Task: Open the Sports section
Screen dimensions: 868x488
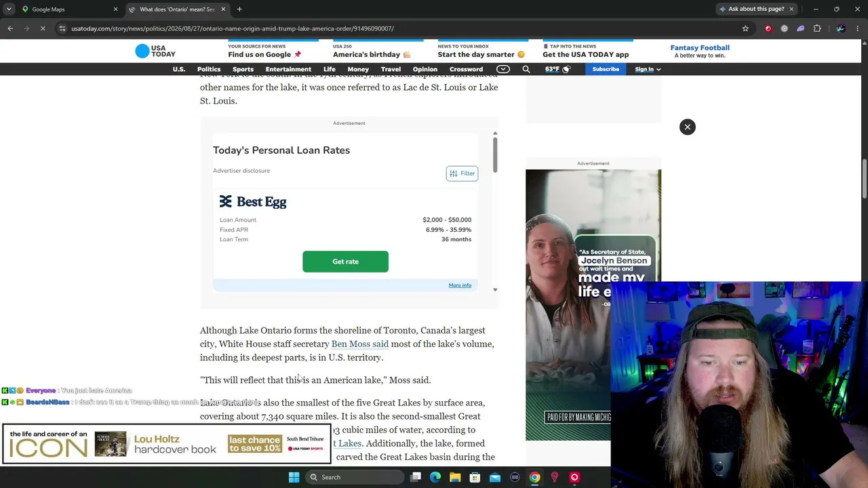Action: coord(243,69)
